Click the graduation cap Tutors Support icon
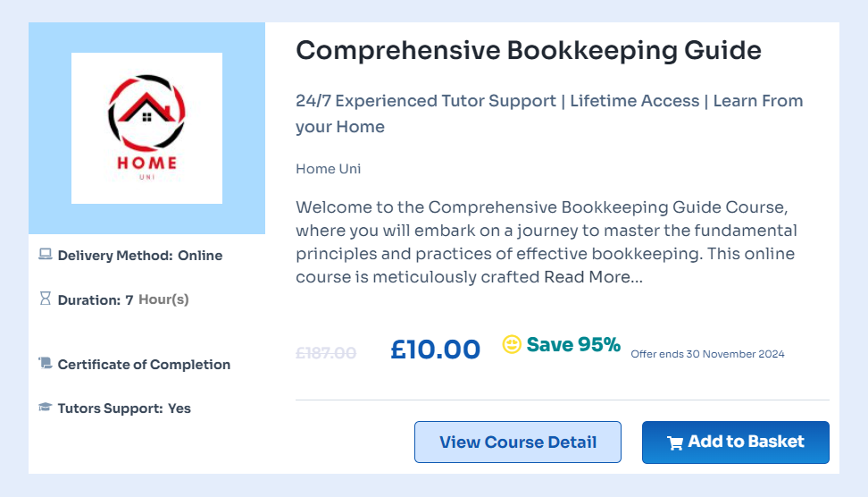 (x=46, y=408)
